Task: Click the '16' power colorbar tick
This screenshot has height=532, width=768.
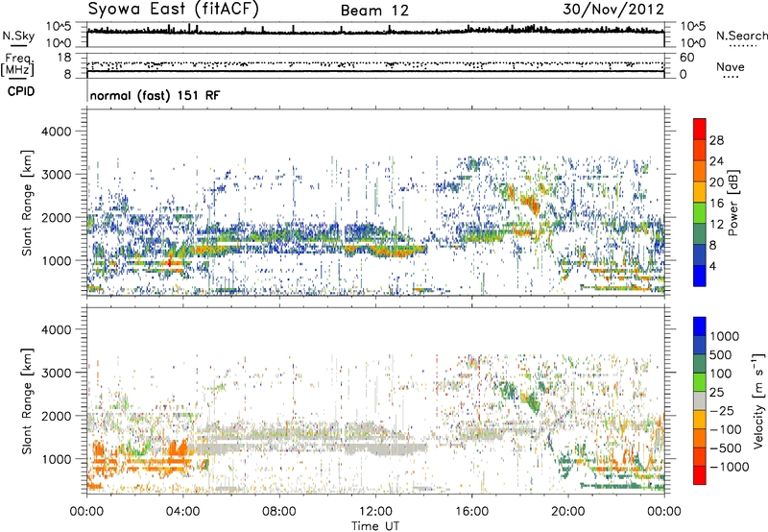Action: tap(716, 204)
